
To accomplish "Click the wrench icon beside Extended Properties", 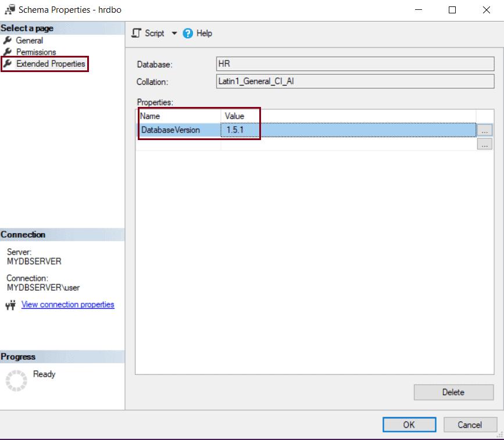I will [x=8, y=64].
